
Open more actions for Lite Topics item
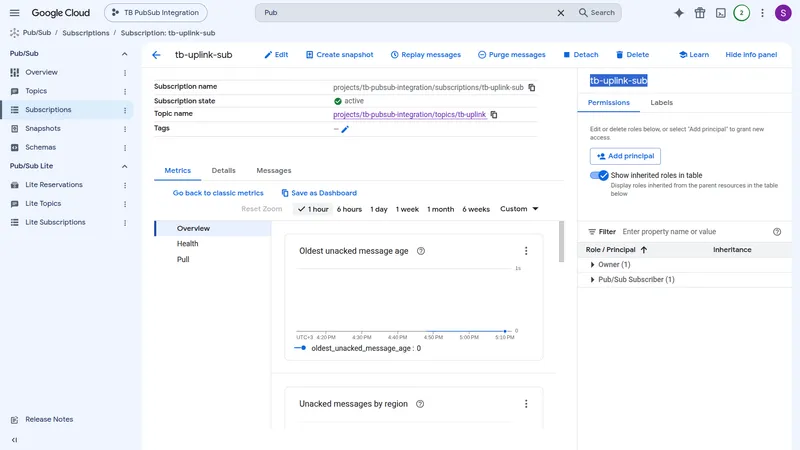[x=125, y=204]
